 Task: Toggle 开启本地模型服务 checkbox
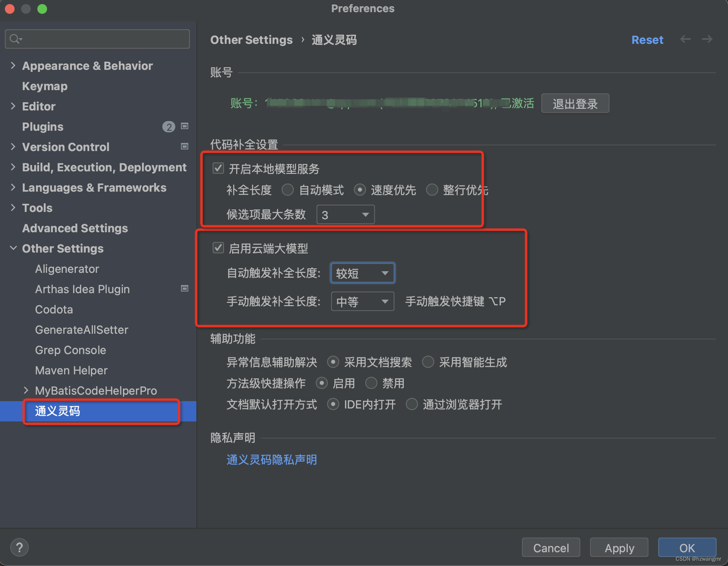pyautogui.click(x=218, y=168)
